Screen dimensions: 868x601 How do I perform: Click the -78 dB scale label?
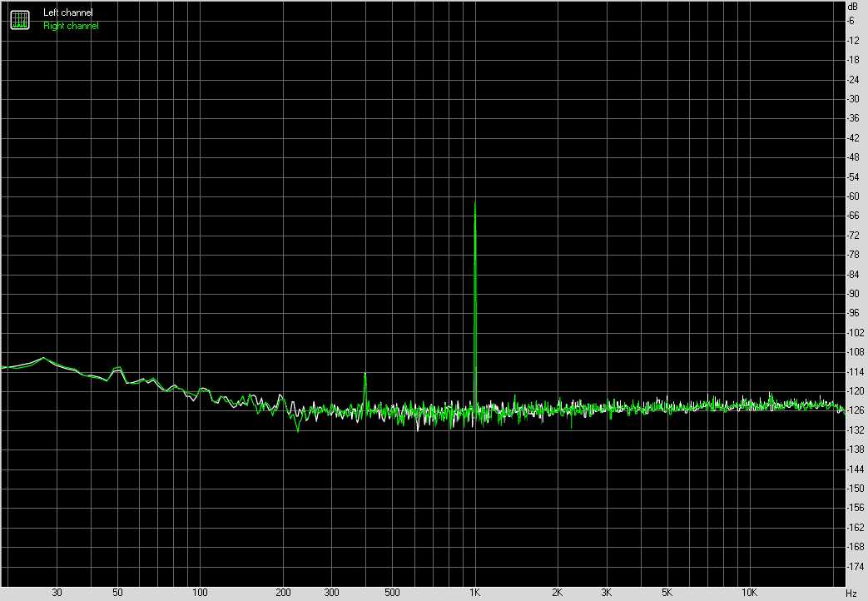coord(853,255)
